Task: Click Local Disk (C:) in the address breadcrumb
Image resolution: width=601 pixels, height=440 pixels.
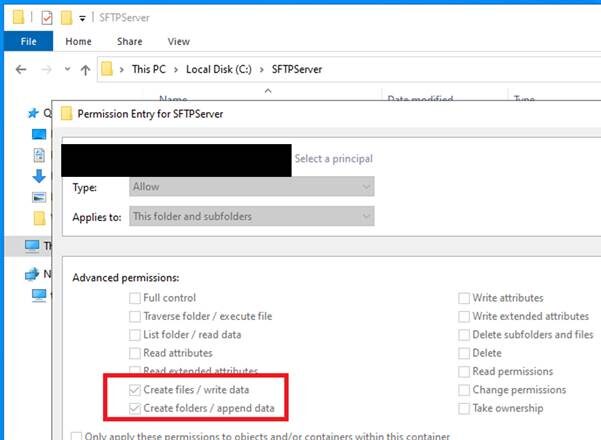Action: click(219, 69)
